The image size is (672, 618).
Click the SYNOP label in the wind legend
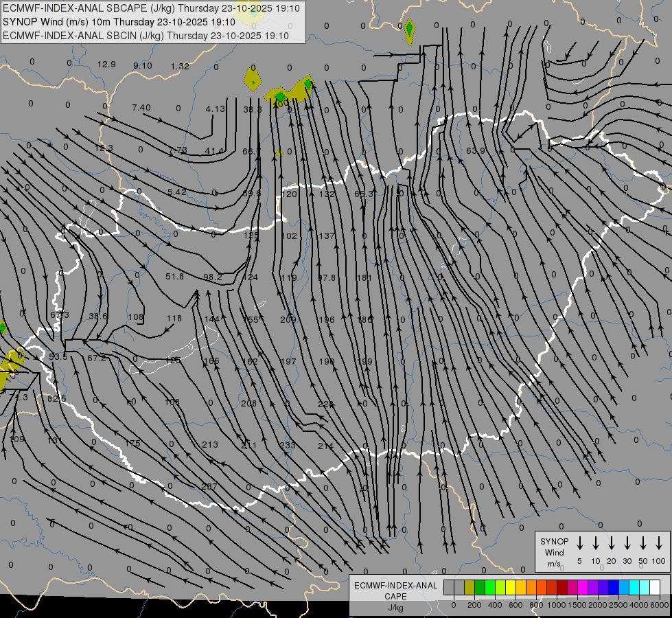point(554,541)
